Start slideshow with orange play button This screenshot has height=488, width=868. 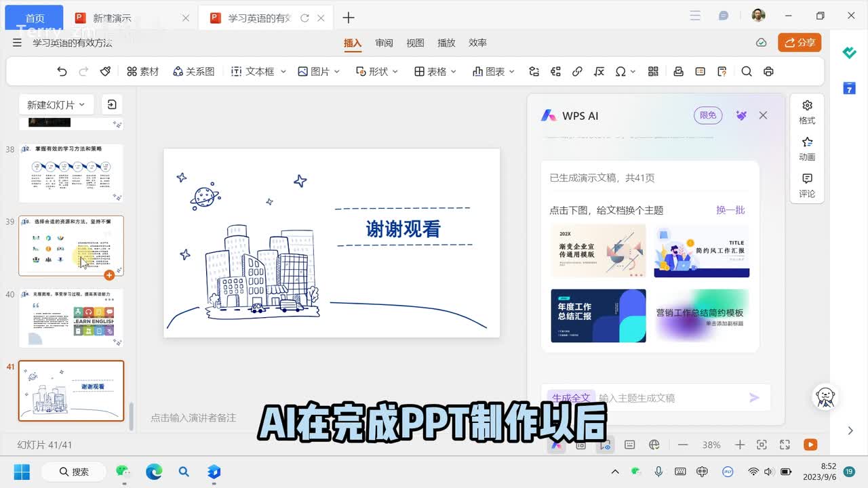coord(810,445)
